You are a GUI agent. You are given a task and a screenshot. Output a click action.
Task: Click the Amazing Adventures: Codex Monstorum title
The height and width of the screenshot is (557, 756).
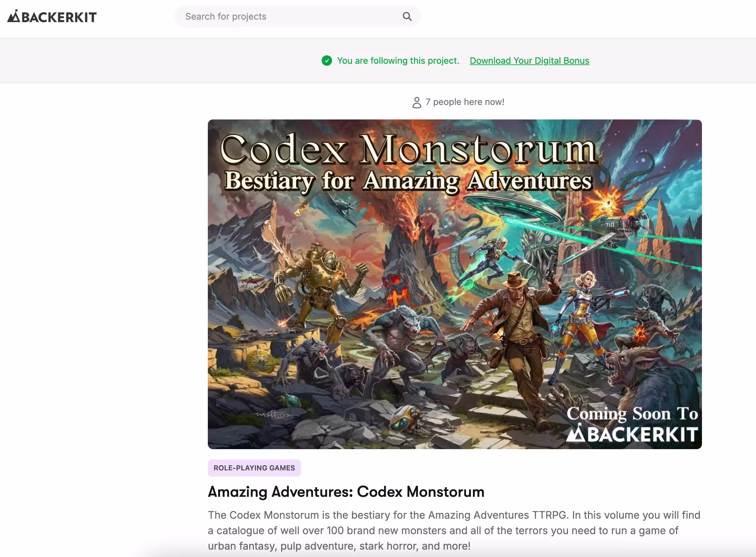coord(346,492)
